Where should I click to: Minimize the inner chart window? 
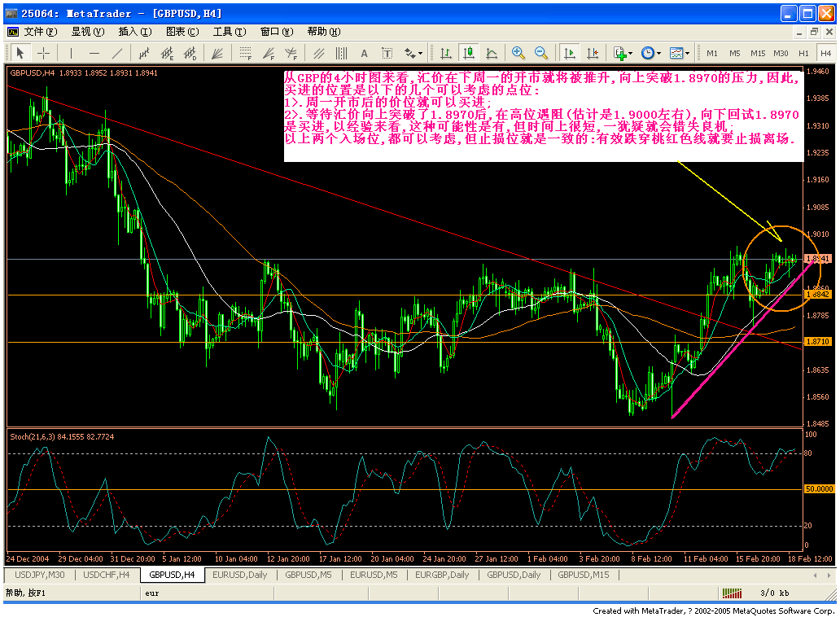click(799, 32)
